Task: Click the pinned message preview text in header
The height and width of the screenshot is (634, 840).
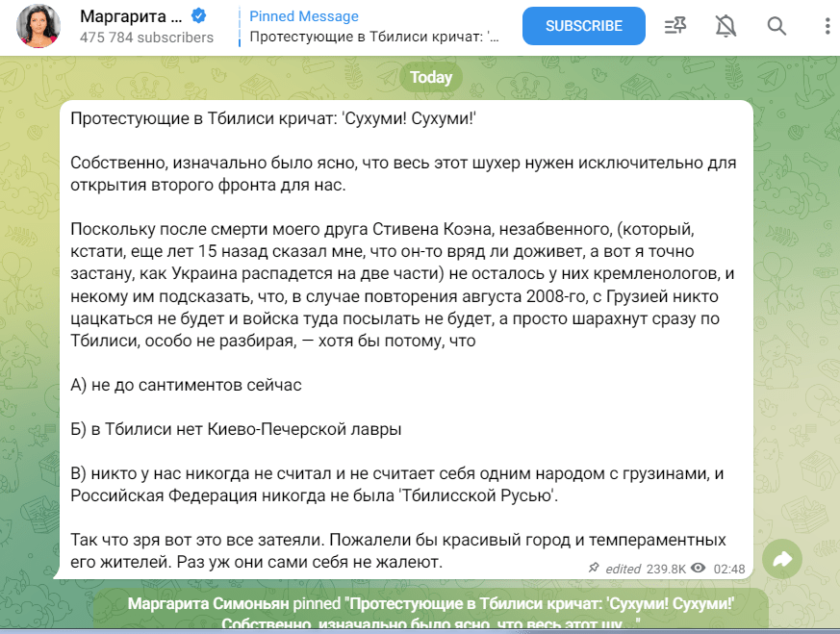Action: coord(374,38)
